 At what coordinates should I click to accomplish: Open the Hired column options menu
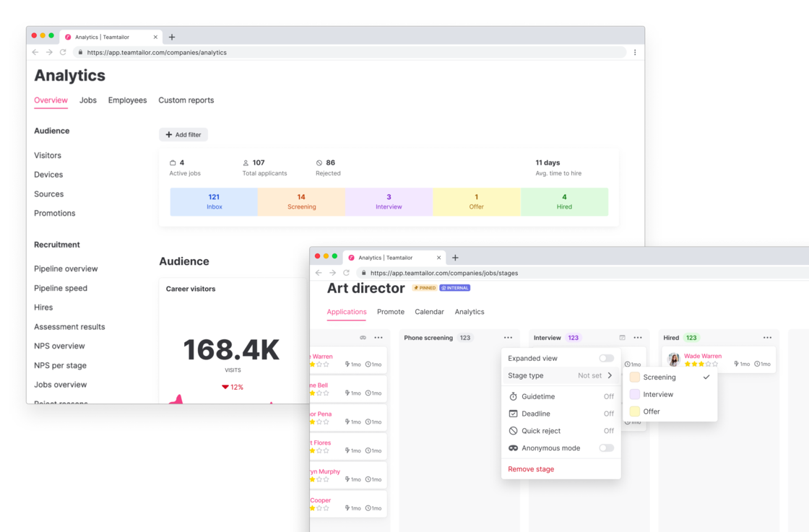pyautogui.click(x=766, y=337)
